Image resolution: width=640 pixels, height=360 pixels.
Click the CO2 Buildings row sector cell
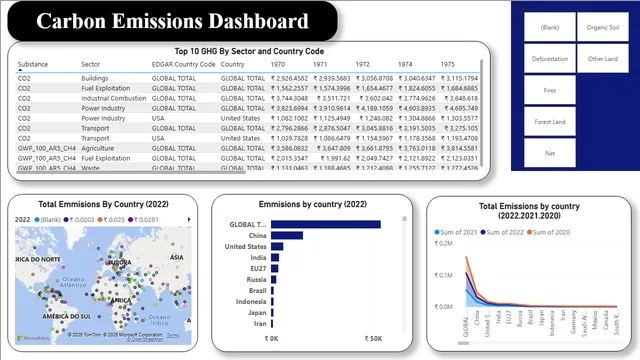(95, 78)
